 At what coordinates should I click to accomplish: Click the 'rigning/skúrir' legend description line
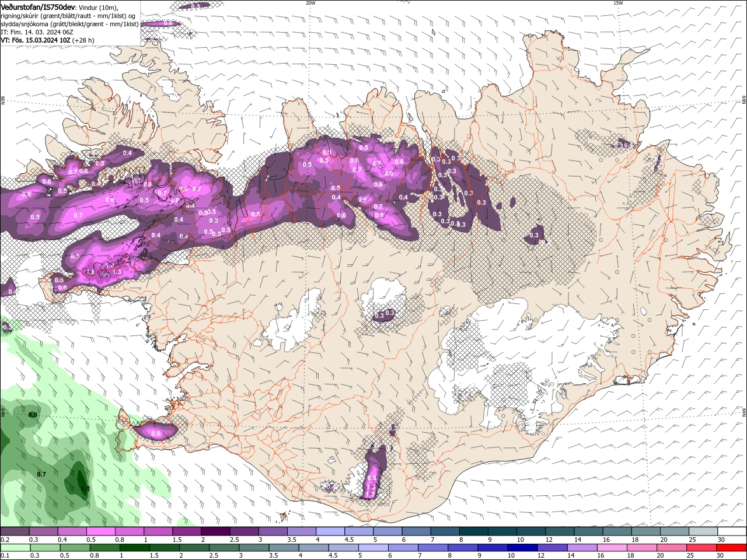point(67,15)
